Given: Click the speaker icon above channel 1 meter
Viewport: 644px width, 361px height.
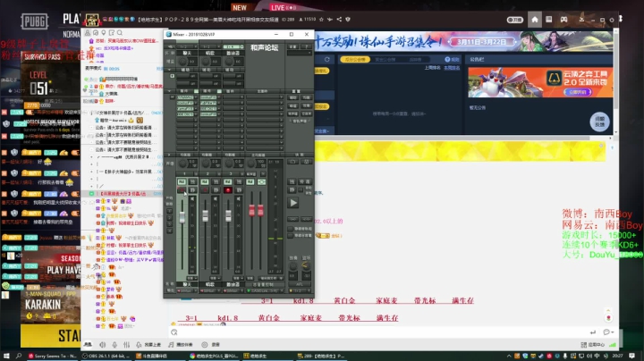Looking at the screenshot, I should [192, 198].
